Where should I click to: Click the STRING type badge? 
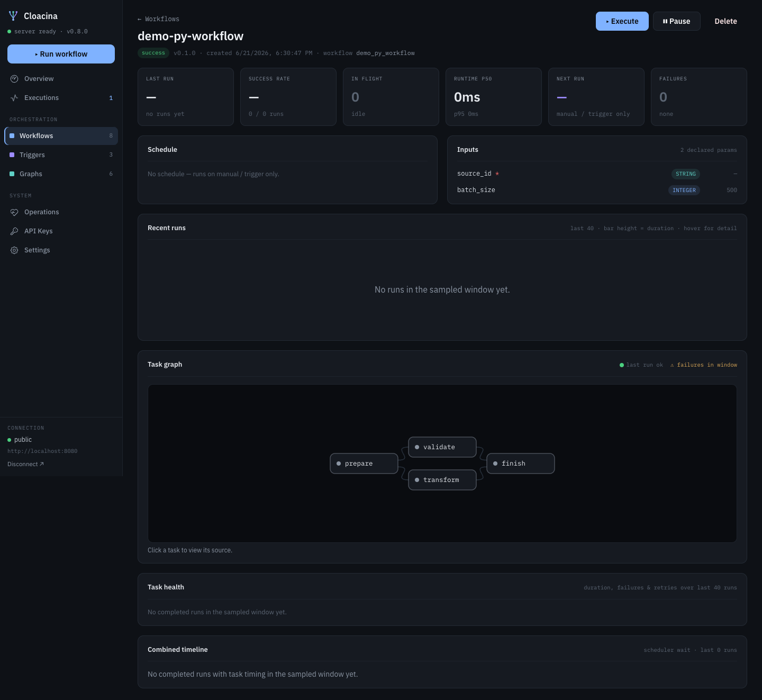pyautogui.click(x=686, y=174)
